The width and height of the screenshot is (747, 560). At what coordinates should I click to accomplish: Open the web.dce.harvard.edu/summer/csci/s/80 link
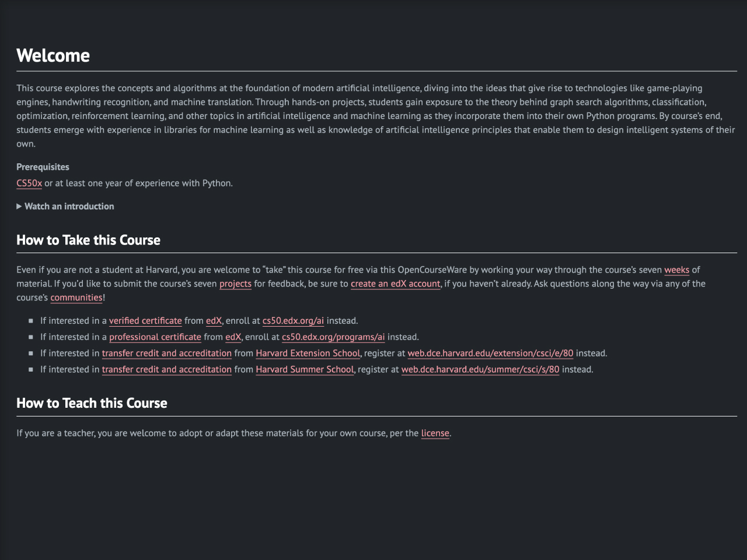480,370
